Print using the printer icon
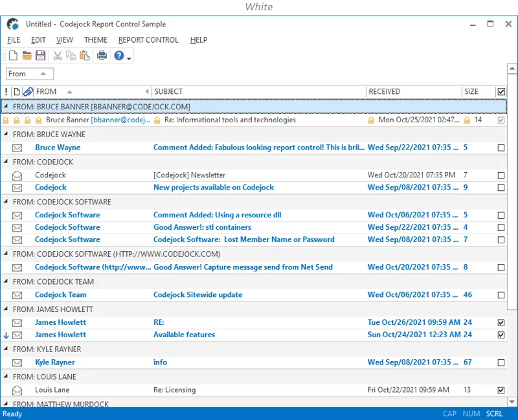 [102, 56]
